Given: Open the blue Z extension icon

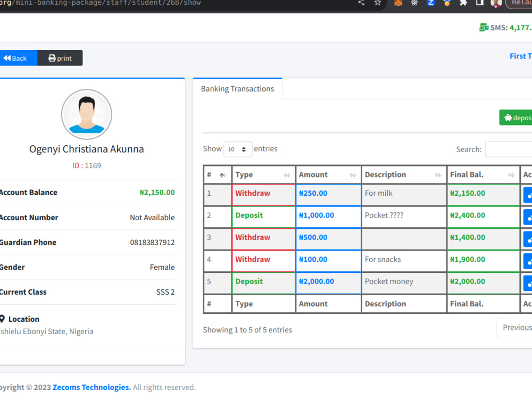Looking at the screenshot, I should point(430,3).
